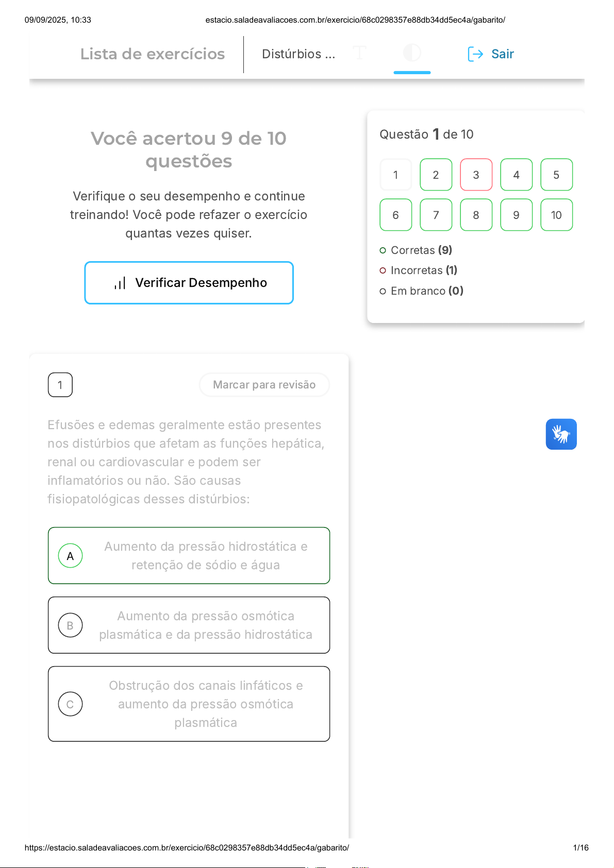
Task: Open question 2 from the question grid
Action: (x=436, y=175)
